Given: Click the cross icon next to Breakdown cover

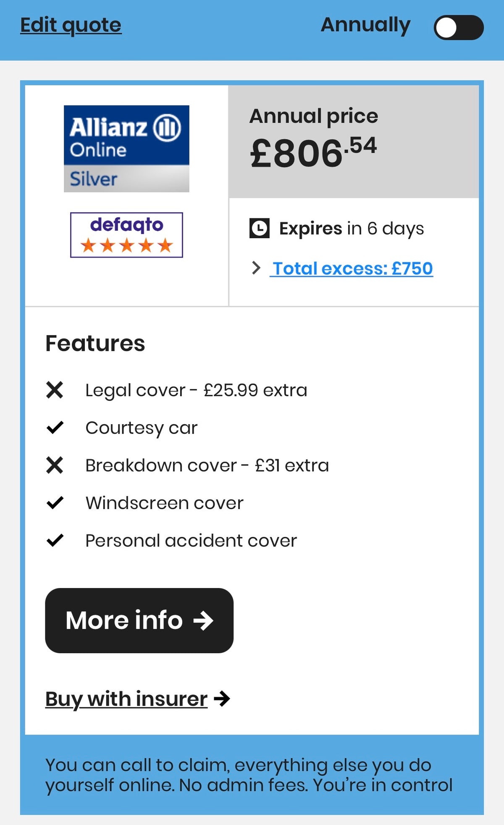Looking at the screenshot, I should [x=55, y=465].
